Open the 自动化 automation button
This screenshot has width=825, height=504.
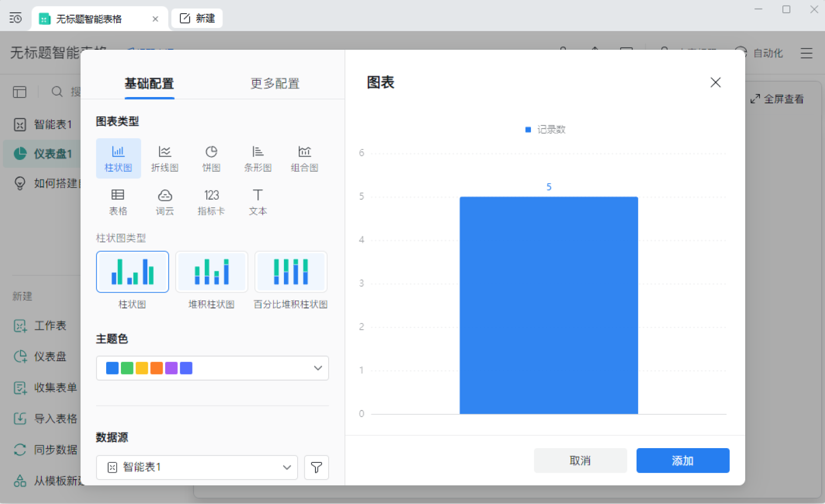click(759, 53)
